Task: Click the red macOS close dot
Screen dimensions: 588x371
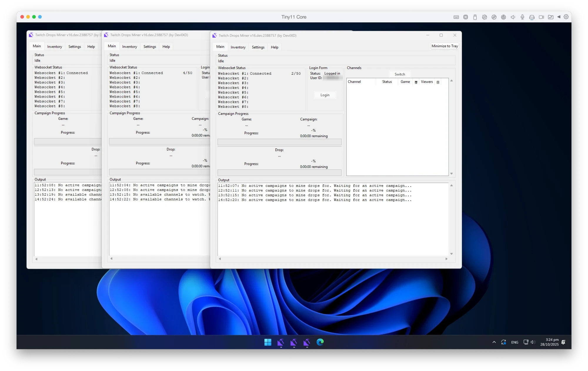Action: coord(22,17)
